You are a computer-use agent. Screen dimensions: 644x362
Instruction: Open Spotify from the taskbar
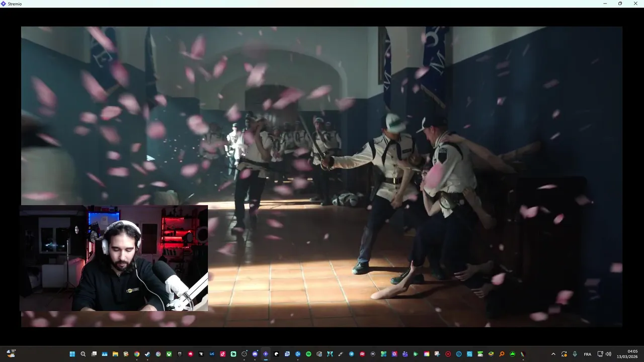[308, 354]
